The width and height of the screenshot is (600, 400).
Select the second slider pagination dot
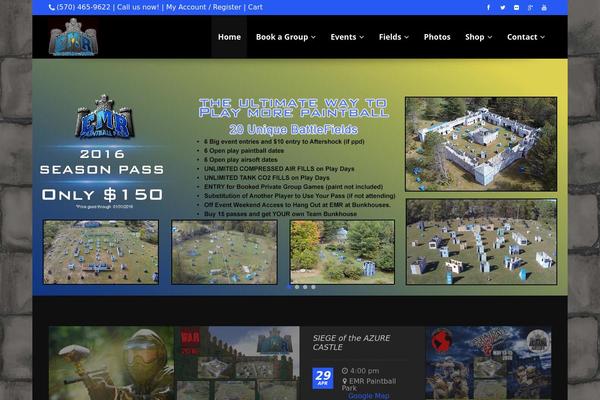tap(297, 287)
